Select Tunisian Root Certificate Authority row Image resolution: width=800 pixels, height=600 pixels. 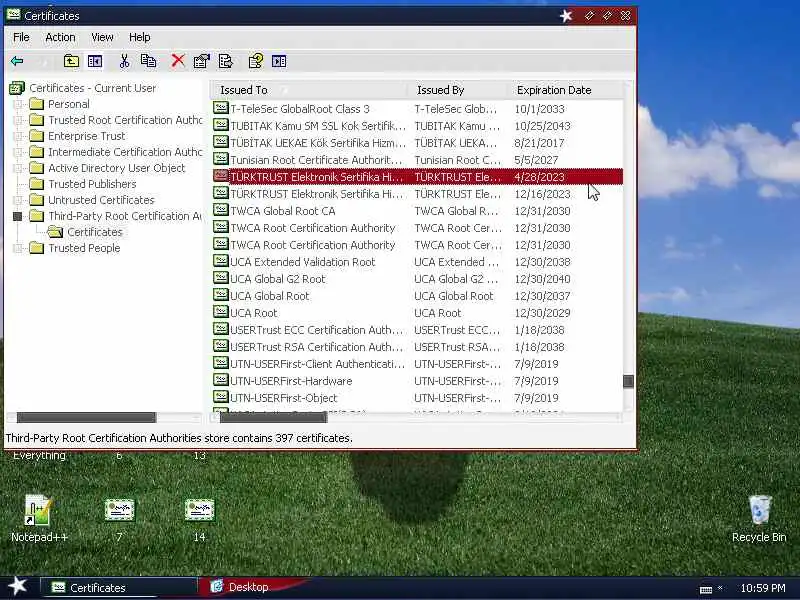coord(417,160)
